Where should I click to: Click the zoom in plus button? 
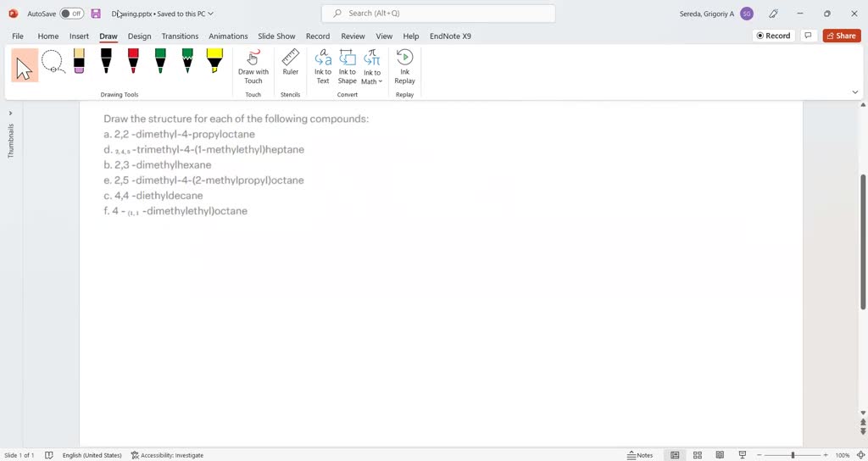click(826, 455)
